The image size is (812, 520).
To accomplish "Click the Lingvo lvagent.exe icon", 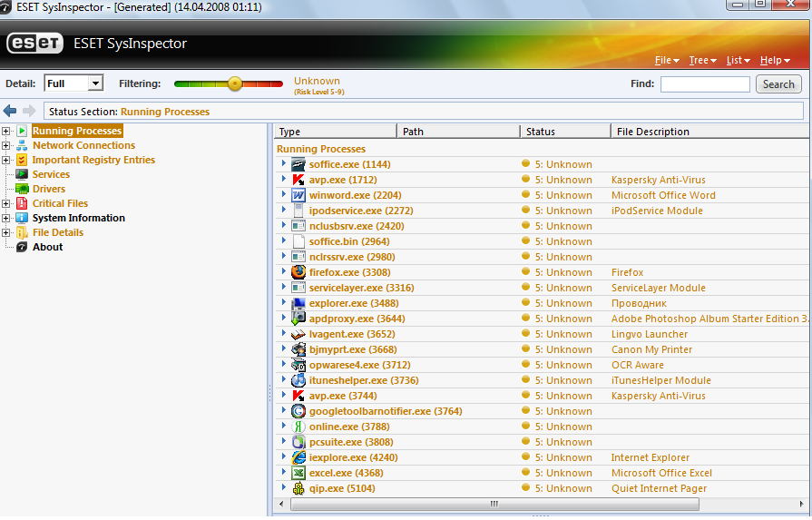I will click(x=298, y=334).
